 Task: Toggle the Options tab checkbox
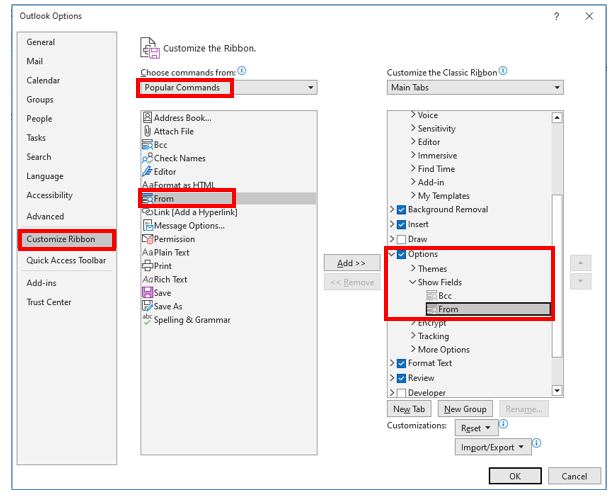(401, 254)
